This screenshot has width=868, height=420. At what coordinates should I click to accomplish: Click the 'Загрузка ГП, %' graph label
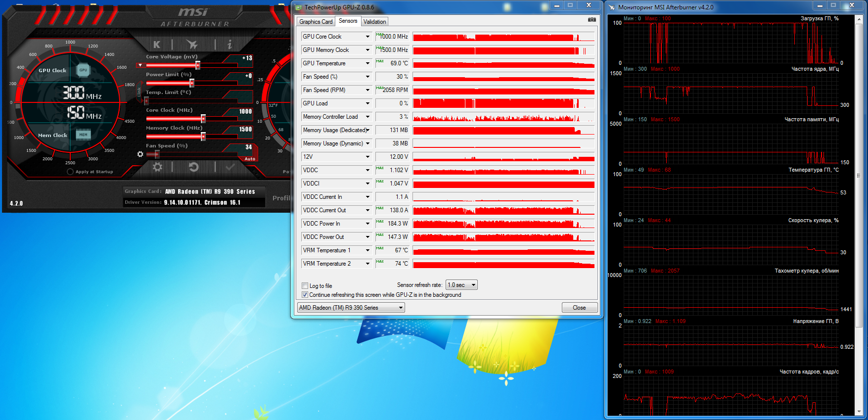point(820,18)
